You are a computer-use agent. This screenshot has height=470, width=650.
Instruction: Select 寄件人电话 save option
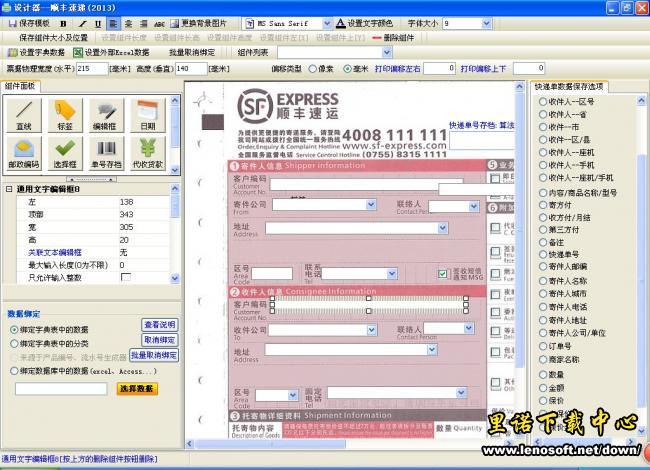[543, 307]
